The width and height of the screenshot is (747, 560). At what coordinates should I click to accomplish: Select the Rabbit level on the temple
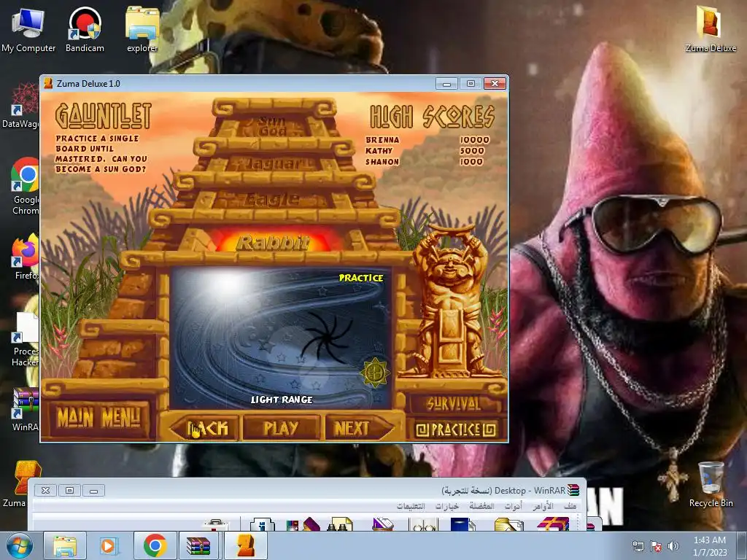pyautogui.click(x=274, y=242)
